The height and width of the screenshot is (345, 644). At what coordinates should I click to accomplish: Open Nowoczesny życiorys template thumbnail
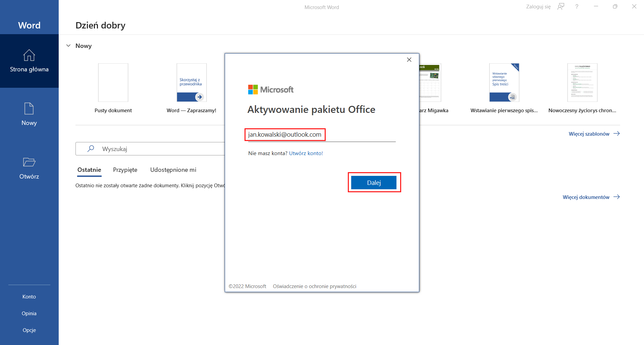pos(582,82)
